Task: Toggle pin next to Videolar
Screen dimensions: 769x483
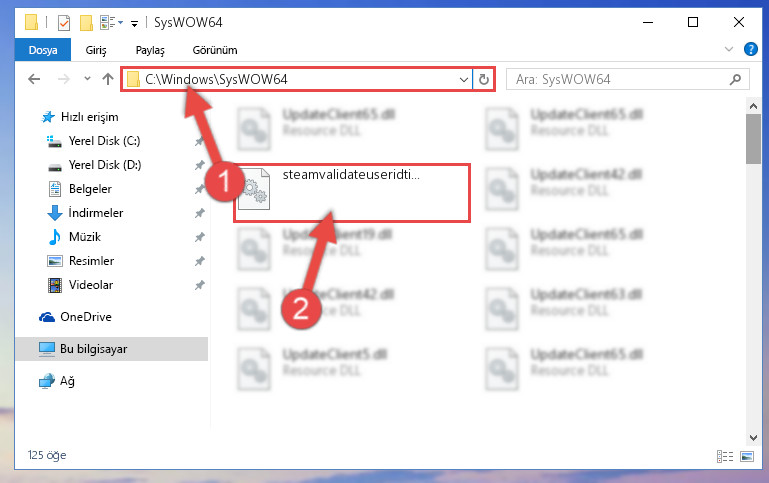Action: [199, 285]
